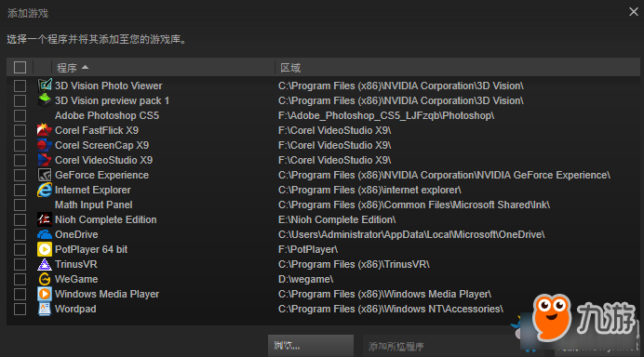Click the Windows Media Player icon
The width and height of the screenshot is (644, 357).
pos(45,294)
